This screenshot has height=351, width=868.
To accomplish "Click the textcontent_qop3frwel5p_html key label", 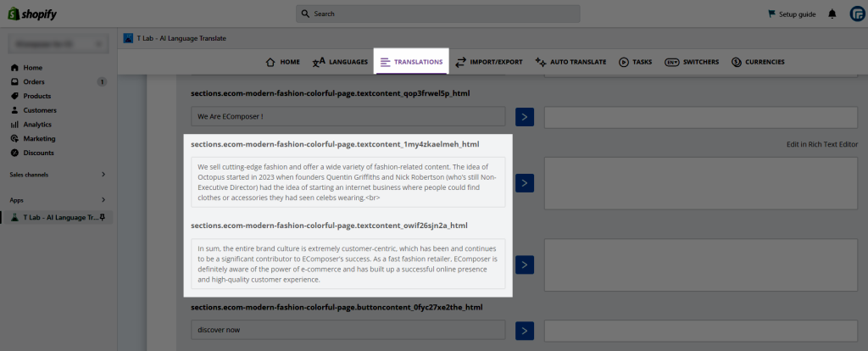I will coord(331,93).
